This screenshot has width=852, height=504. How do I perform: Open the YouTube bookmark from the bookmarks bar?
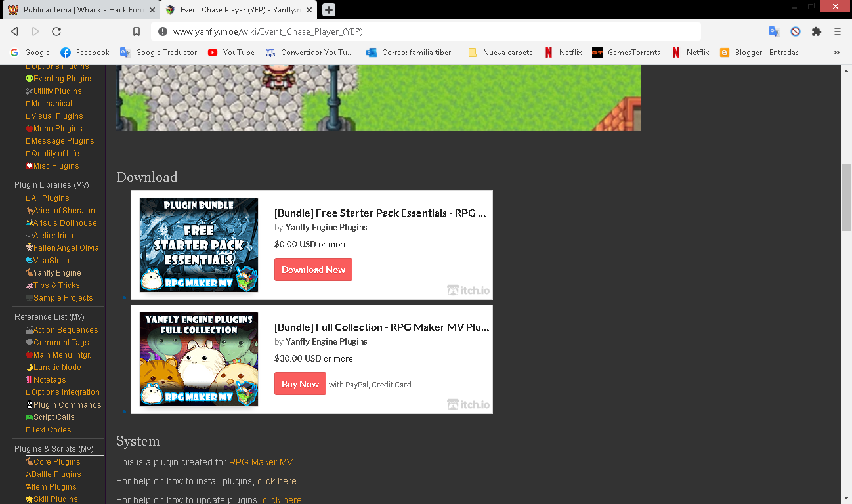pyautogui.click(x=231, y=52)
